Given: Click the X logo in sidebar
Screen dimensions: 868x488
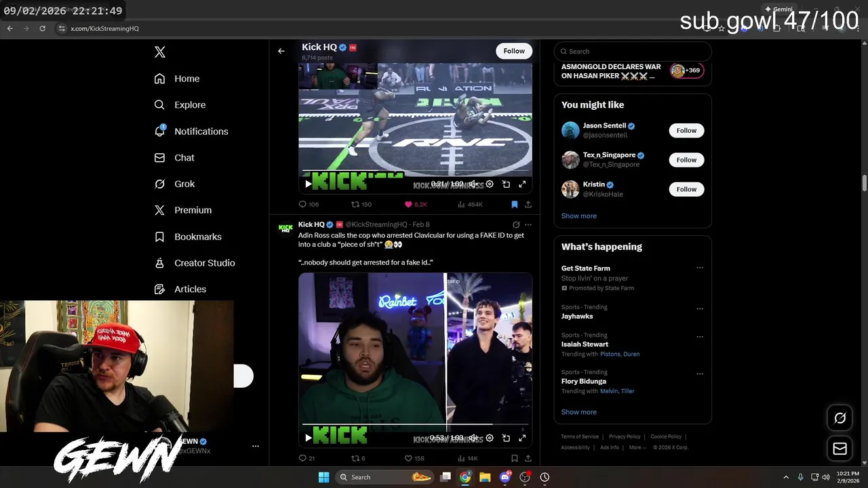Looking at the screenshot, I should tap(160, 52).
